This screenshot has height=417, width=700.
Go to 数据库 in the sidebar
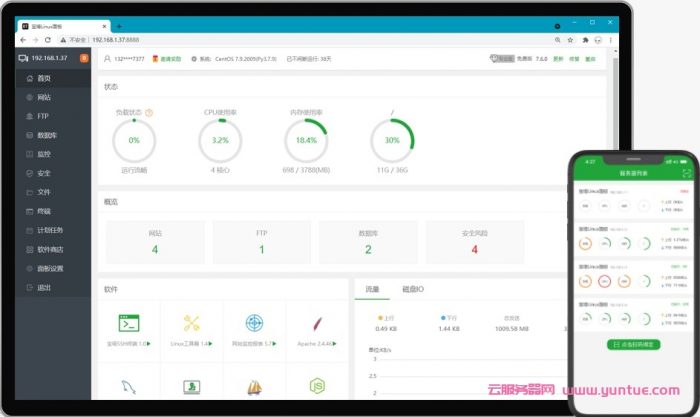coord(47,135)
